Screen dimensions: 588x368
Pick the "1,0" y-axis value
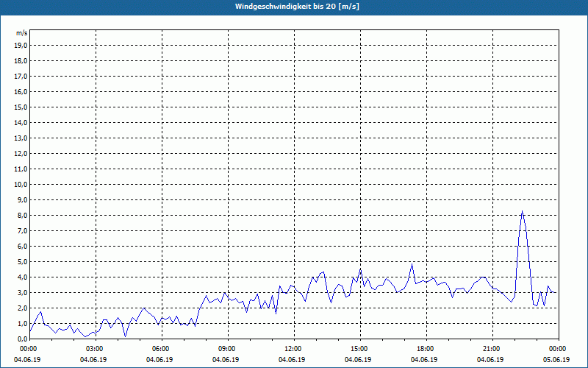click(22, 324)
